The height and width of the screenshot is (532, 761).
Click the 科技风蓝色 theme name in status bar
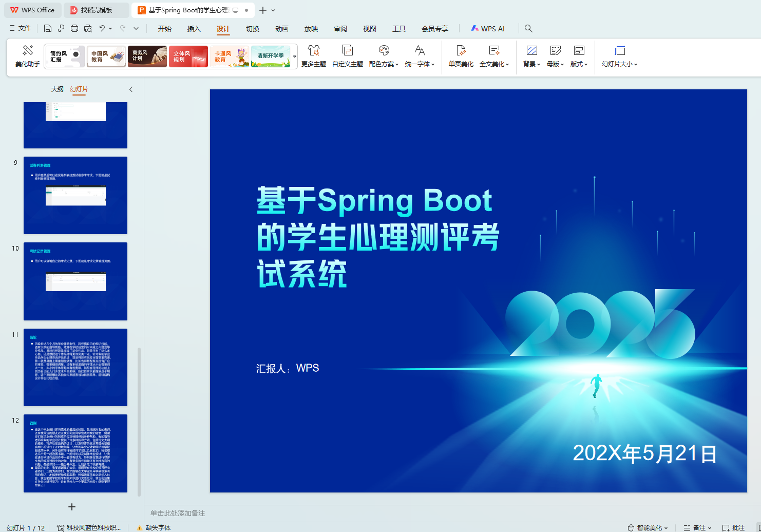click(89, 527)
